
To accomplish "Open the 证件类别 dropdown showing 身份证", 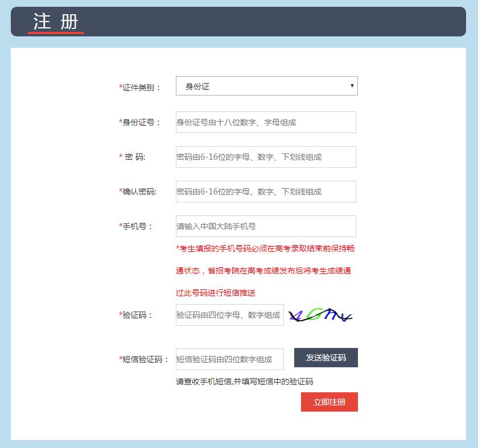I will [x=267, y=86].
